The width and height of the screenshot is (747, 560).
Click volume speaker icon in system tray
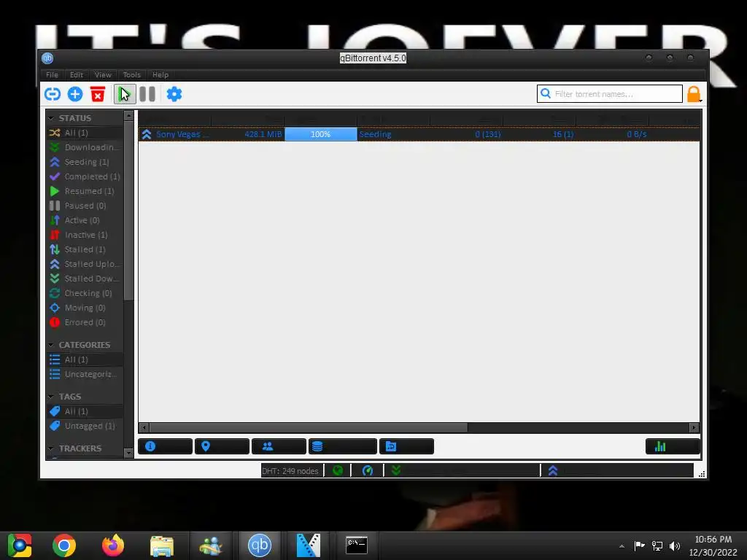(675, 545)
